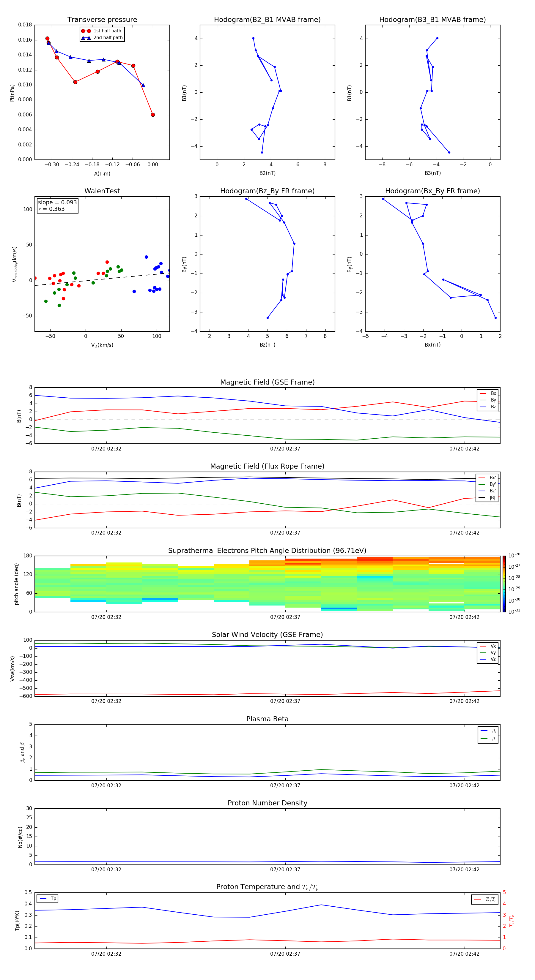535x980 pixels.
Task: Click the Tp legend in temperature plot
Action: click(48, 899)
